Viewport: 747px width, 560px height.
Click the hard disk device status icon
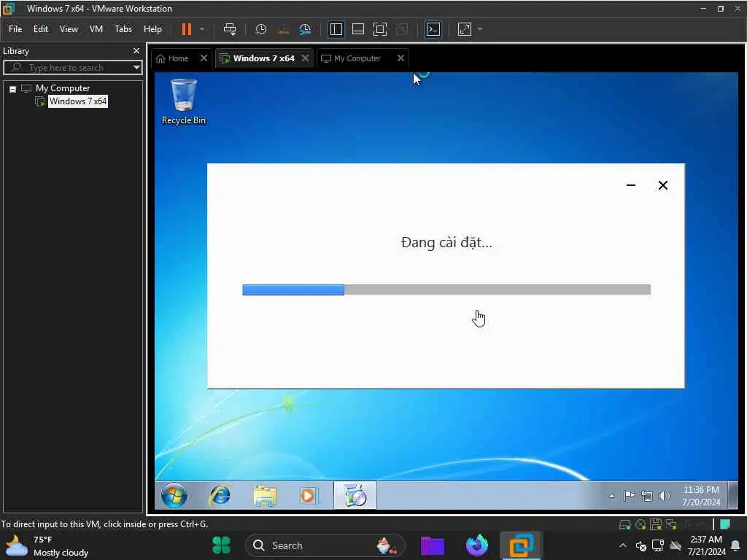pos(624,525)
